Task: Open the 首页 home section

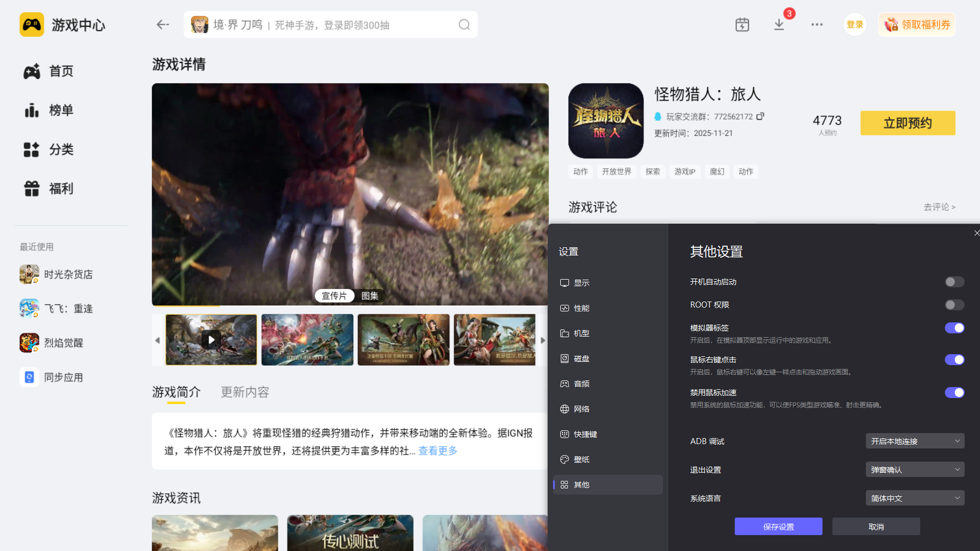Action: tap(60, 71)
